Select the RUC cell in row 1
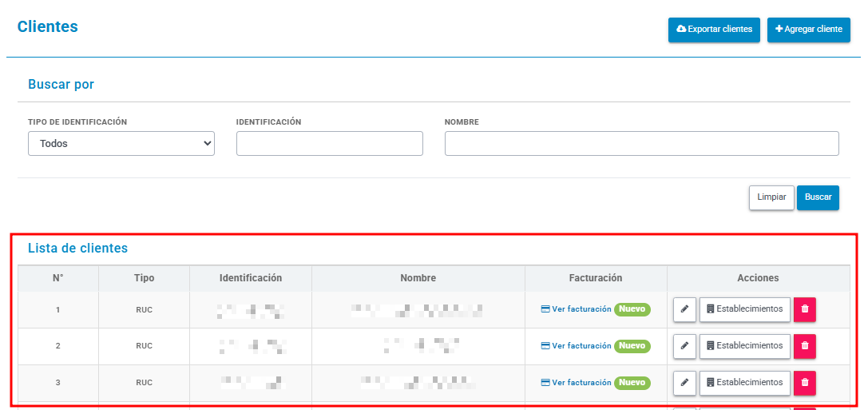Viewport: 868px width, 410px height. (x=144, y=310)
